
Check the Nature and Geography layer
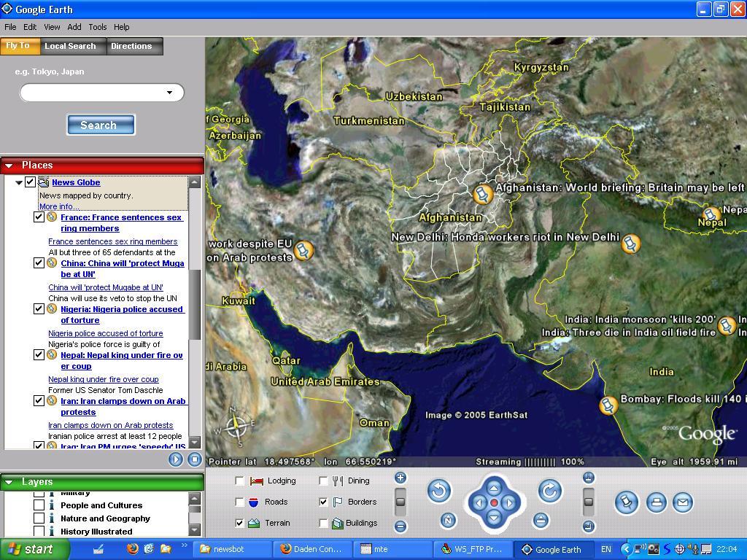coord(39,518)
